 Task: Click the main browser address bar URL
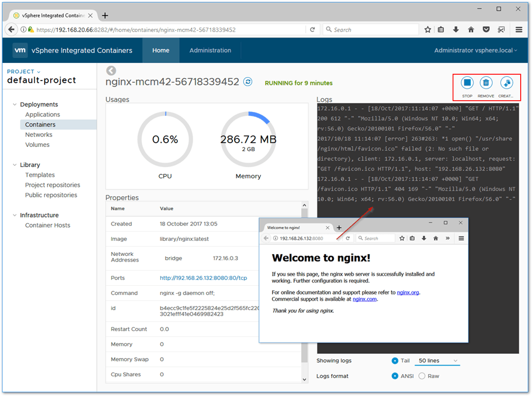click(136, 29)
